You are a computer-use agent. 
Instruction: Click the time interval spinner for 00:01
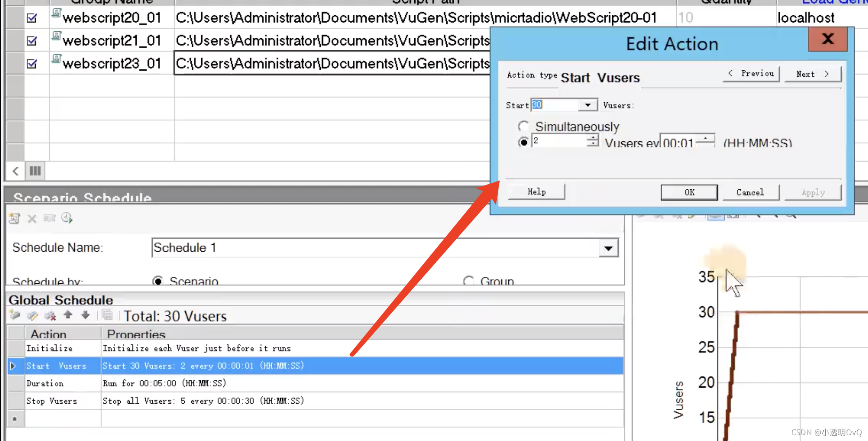706,140
